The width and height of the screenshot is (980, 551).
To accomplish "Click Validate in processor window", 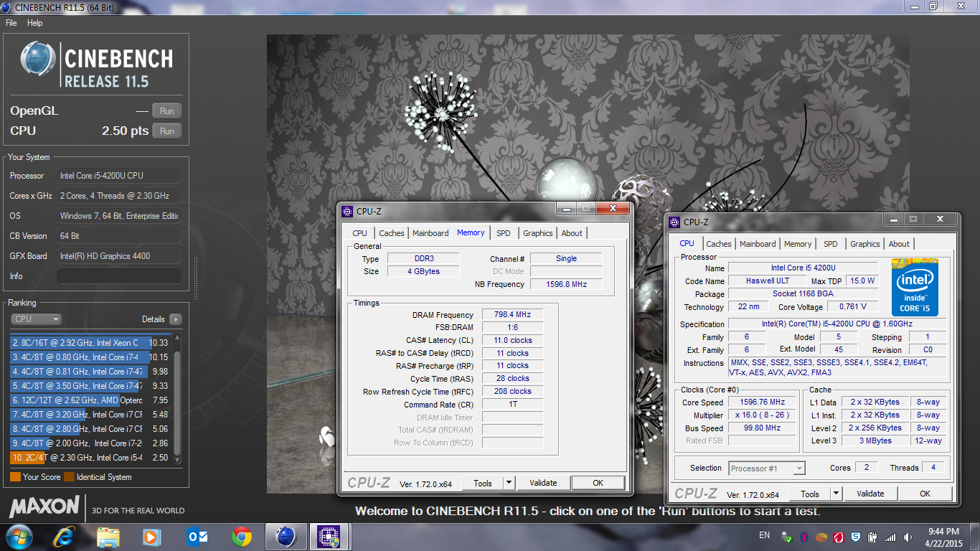I will [870, 494].
